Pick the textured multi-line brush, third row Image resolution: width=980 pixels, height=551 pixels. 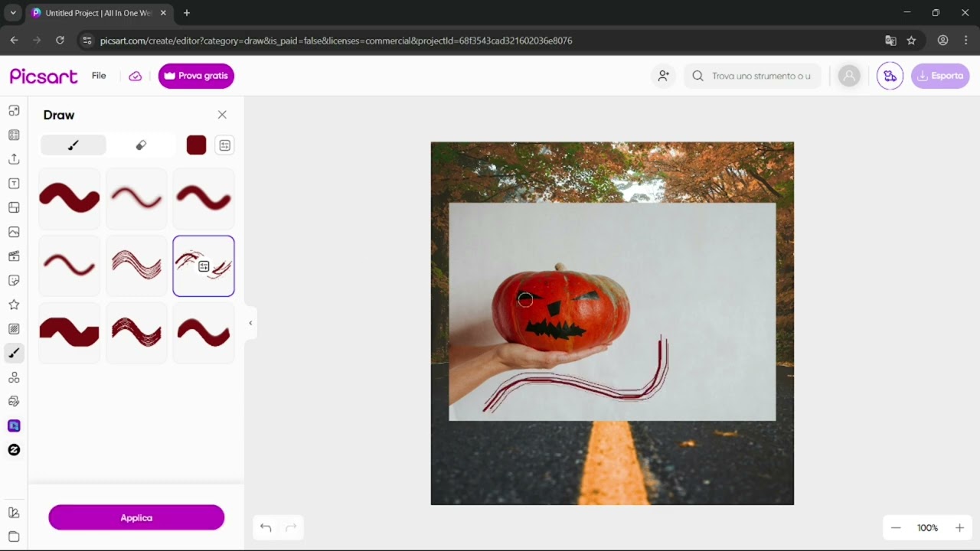136,333
